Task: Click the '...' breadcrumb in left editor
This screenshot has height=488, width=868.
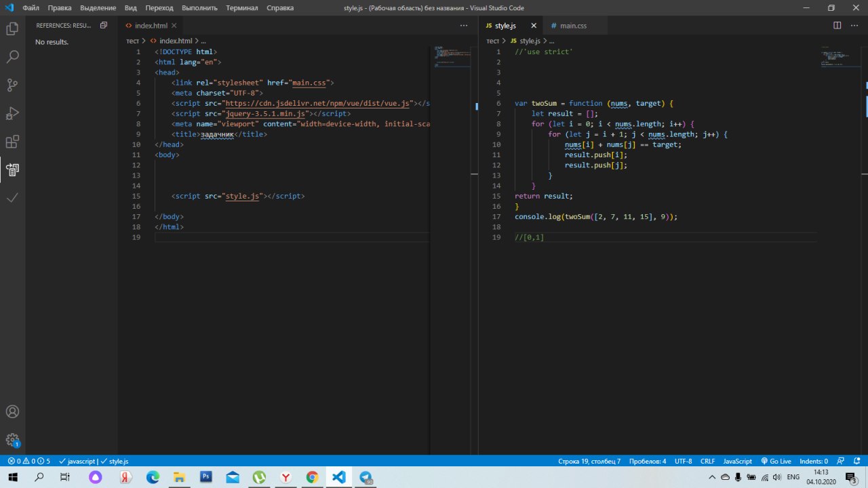Action: click(203, 41)
